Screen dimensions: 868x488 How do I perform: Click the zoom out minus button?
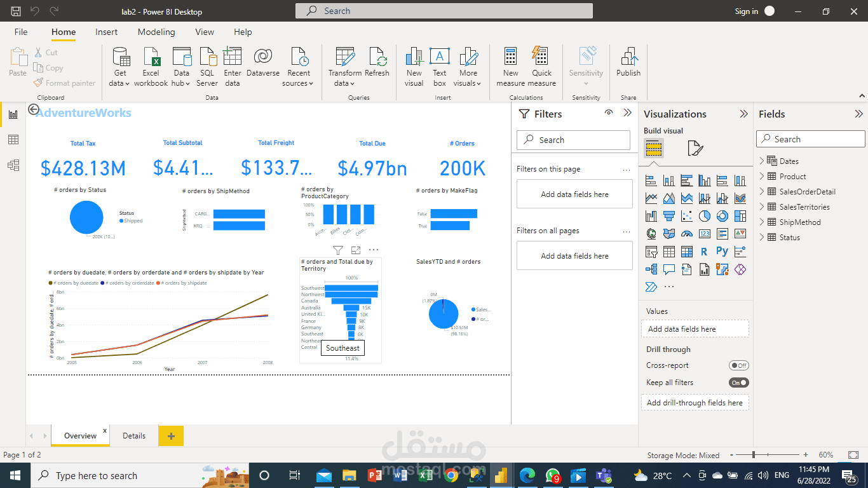[x=731, y=455]
